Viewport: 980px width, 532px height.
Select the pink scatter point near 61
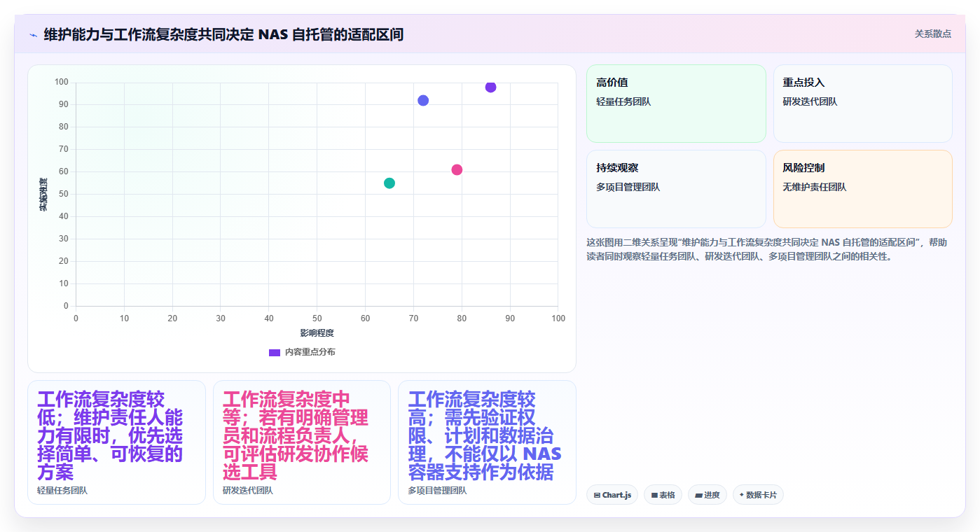[457, 169]
